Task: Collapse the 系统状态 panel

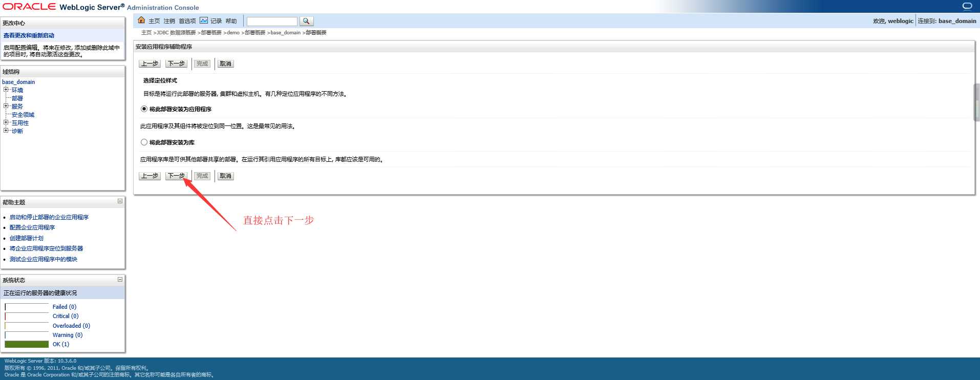Action: [120, 279]
